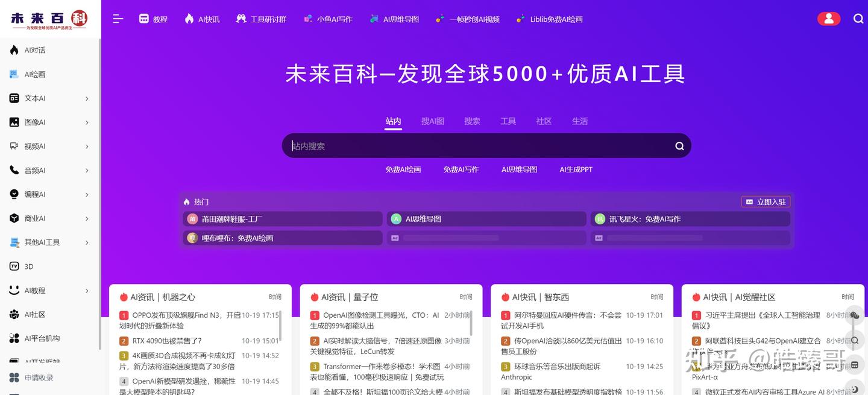Expand the 音频AI submenu arrow
Image resolution: width=868 pixels, height=395 pixels.
[87, 171]
